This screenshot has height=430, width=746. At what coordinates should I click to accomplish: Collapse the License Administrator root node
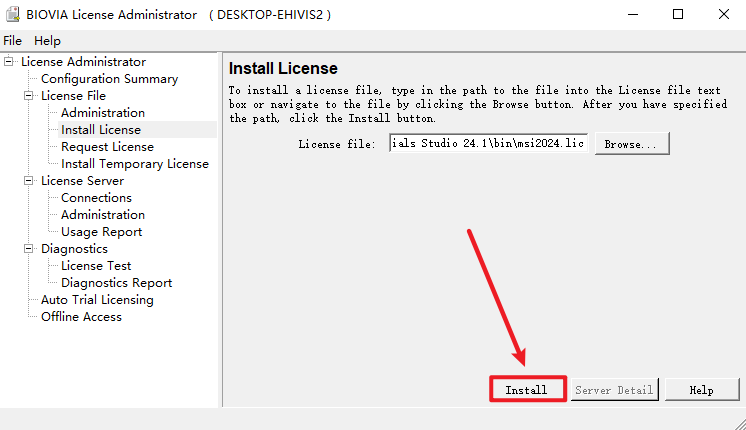(x=9, y=62)
